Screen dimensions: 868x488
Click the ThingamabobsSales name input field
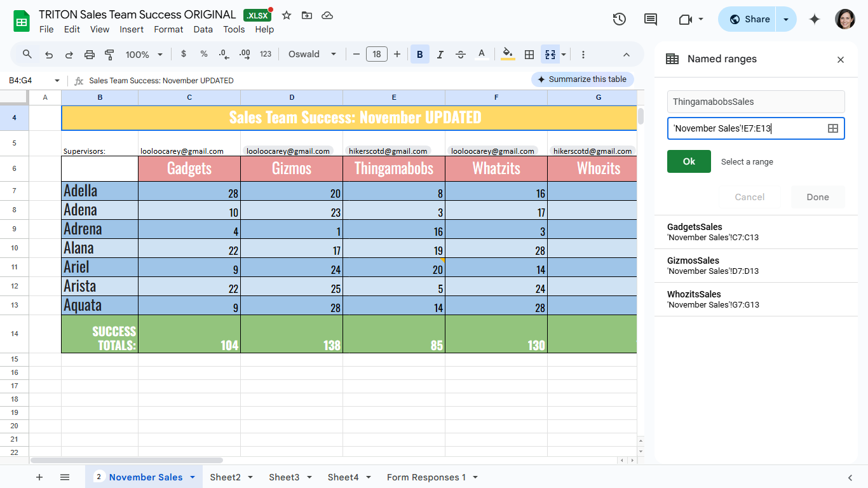click(756, 102)
